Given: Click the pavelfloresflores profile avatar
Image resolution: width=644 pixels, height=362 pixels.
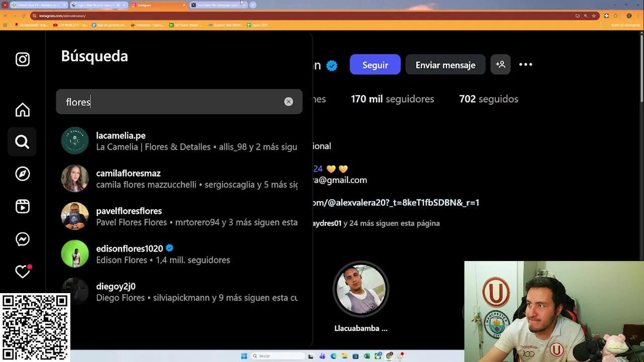Looking at the screenshot, I should pyautogui.click(x=74, y=216).
